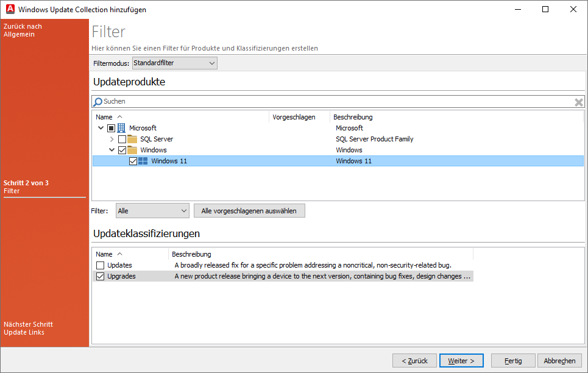
Task: Sort Updateprodukte by Name column
Action: 181,117
